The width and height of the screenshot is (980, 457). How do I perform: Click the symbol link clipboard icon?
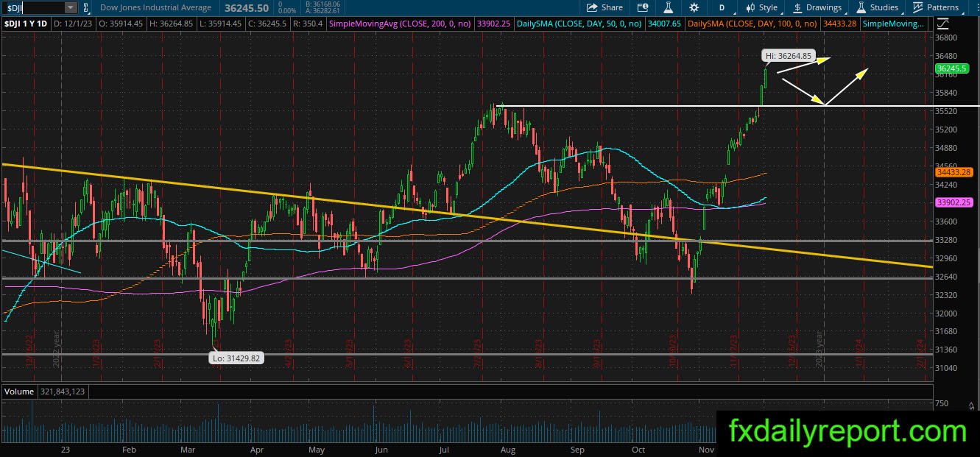pyautogui.click(x=86, y=7)
